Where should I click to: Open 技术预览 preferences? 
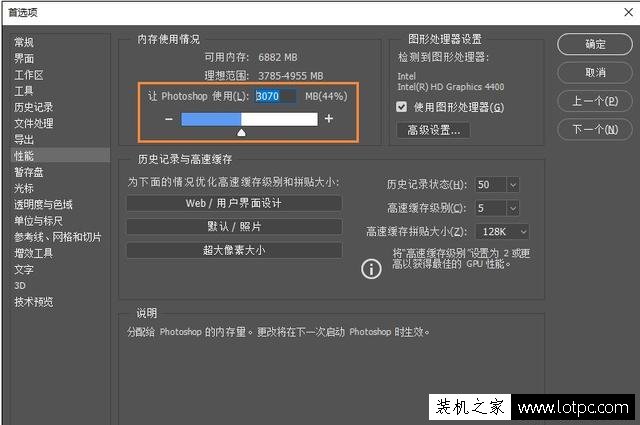point(33,302)
